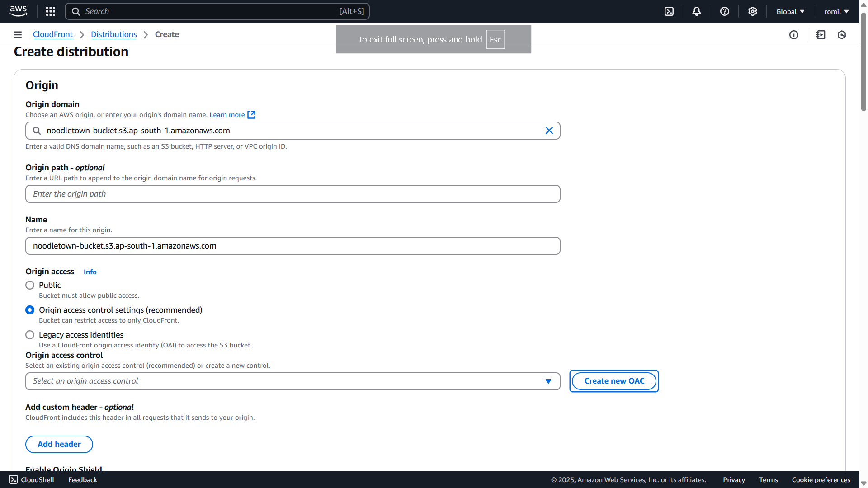The image size is (868, 488).
Task: Click the search magnifier in origin domain
Action: 37,131
